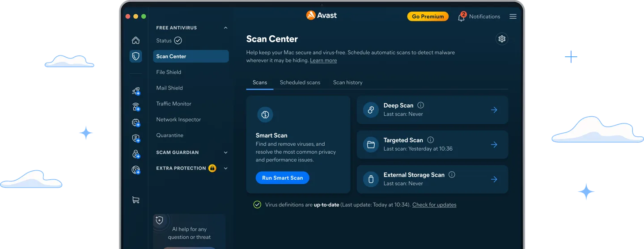Show info for Deep Scan
Image resolution: width=644 pixels, height=249 pixels.
point(420,106)
